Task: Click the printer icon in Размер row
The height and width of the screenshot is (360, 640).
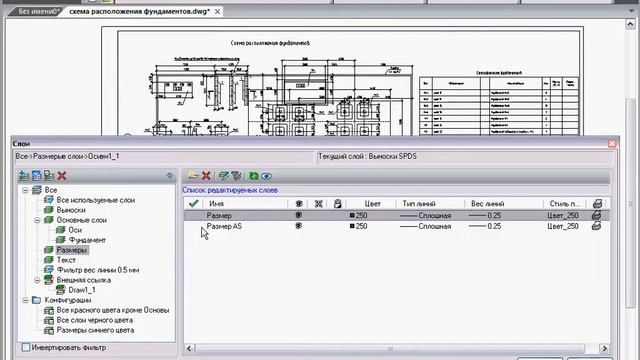Action: click(596, 215)
